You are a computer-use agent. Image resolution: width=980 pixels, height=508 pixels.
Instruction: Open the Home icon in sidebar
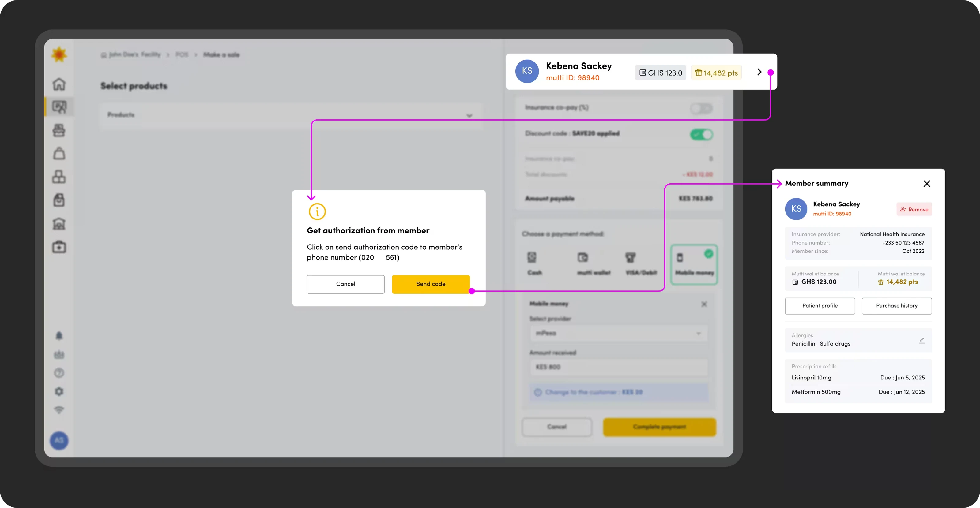coord(59,84)
